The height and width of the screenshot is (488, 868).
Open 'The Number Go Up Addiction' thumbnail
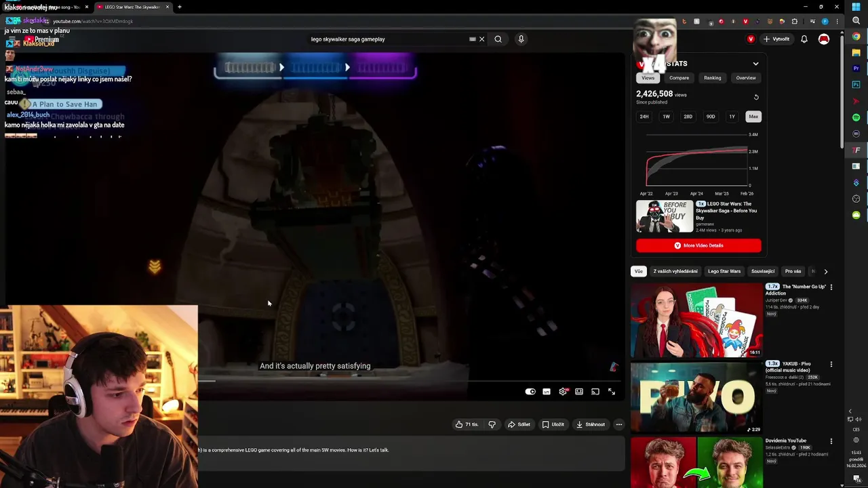click(696, 319)
